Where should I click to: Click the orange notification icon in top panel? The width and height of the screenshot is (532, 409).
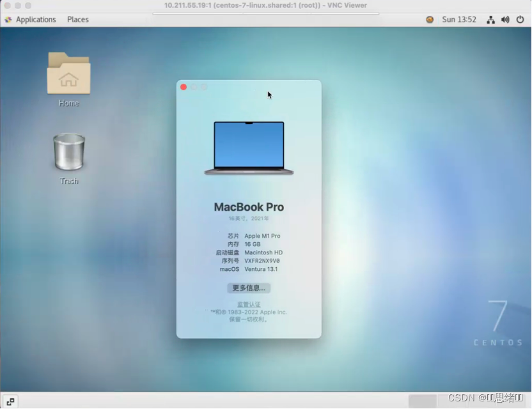pyautogui.click(x=430, y=20)
